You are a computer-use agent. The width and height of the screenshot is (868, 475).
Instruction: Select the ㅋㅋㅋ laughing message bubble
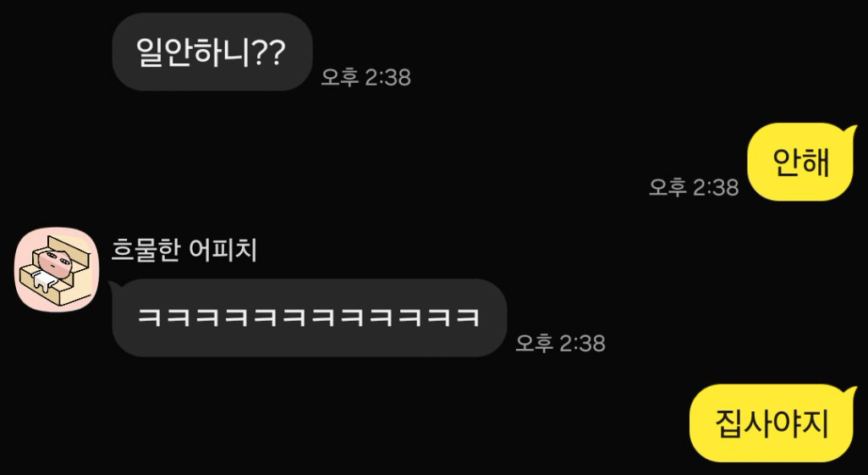click(x=309, y=318)
